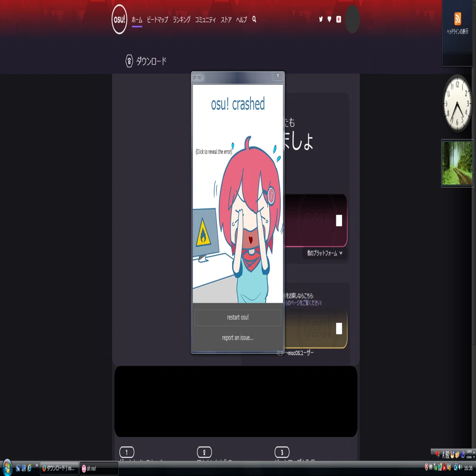The width and height of the screenshot is (476, 476).
Task: Click the red shield security tray icon
Action: (426, 467)
